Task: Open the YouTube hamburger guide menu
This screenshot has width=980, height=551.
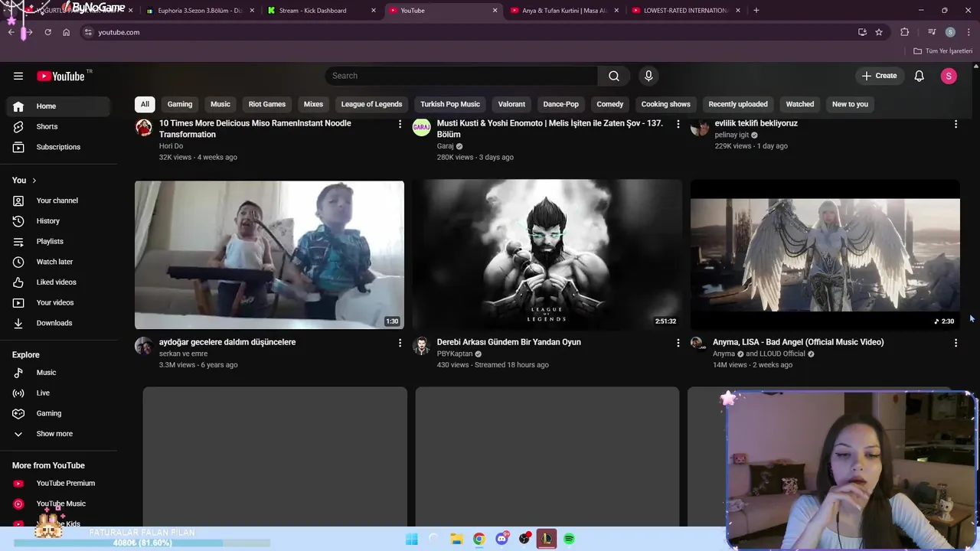Action: tap(18, 76)
